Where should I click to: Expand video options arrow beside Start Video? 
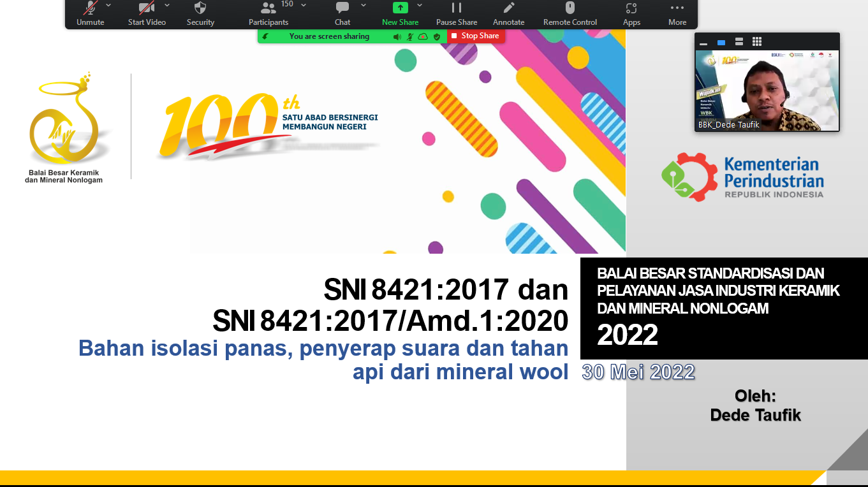click(167, 5)
